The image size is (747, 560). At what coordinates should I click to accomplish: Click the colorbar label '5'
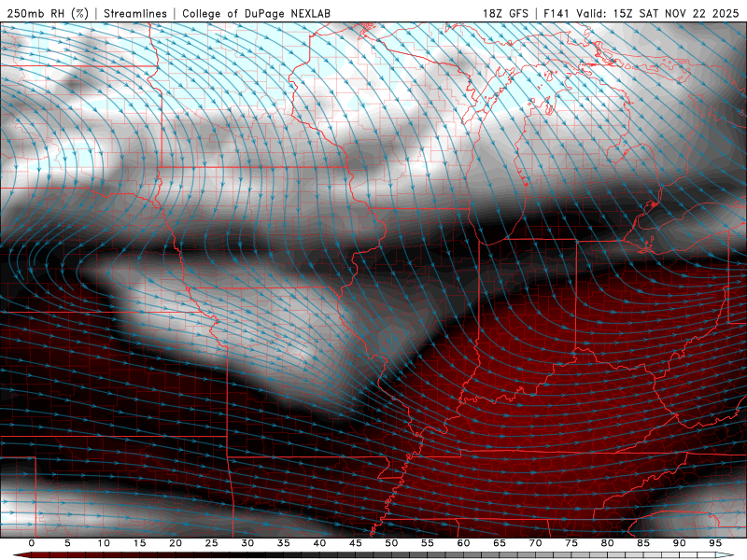point(67,543)
